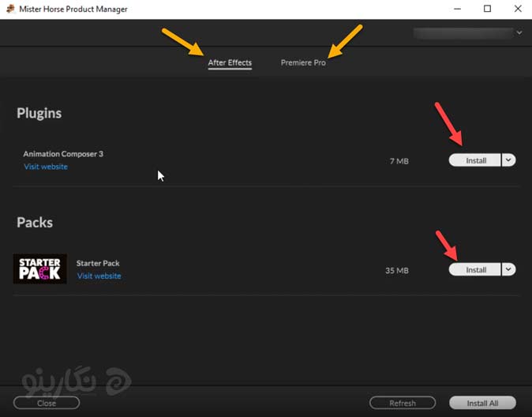Click the Starter Pack name text

pos(98,263)
